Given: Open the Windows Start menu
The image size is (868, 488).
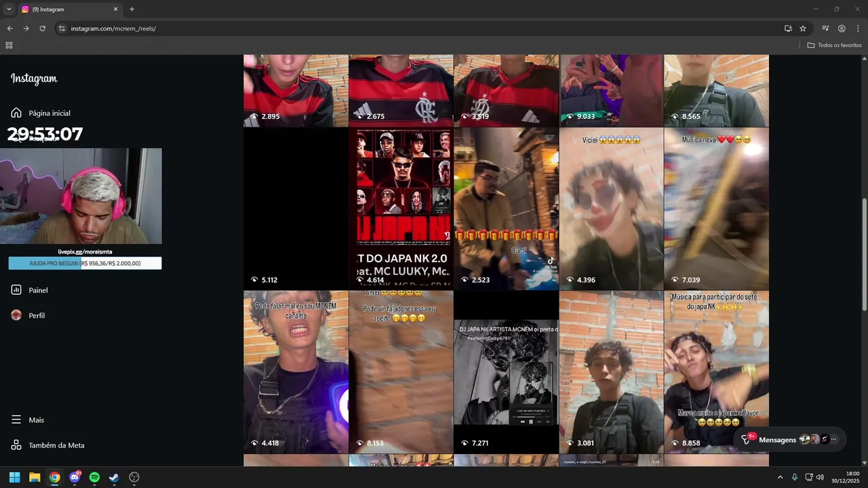Looking at the screenshot, I should pyautogui.click(x=14, y=477).
